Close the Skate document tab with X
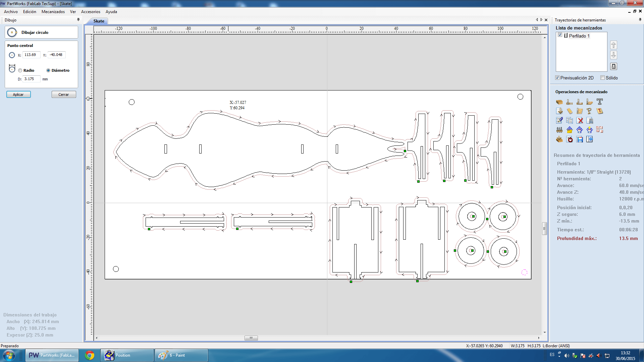Viewport: 644px width, 362px height. 546,20
